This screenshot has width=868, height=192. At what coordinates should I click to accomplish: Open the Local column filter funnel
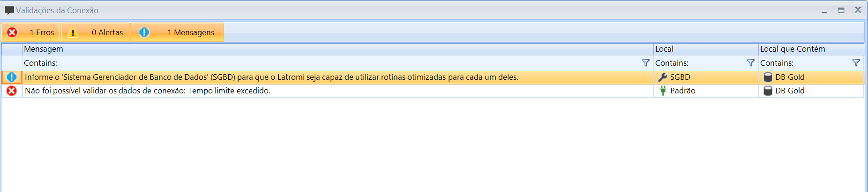tap(750, 63)
